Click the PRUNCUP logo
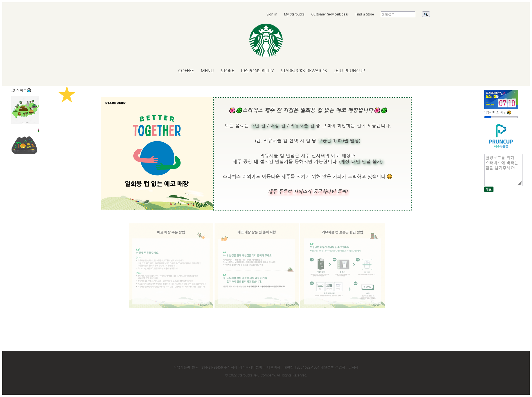532x397 pixels. click(501, 136)
